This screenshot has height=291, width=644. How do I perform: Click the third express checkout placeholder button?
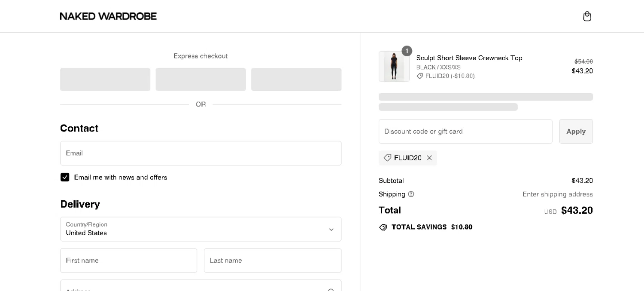296,80
